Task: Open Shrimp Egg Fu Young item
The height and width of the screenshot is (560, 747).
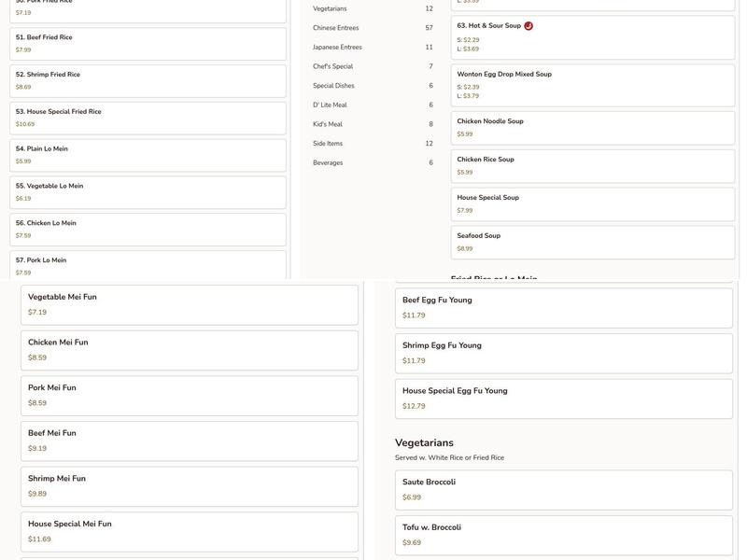Action: 563,353
